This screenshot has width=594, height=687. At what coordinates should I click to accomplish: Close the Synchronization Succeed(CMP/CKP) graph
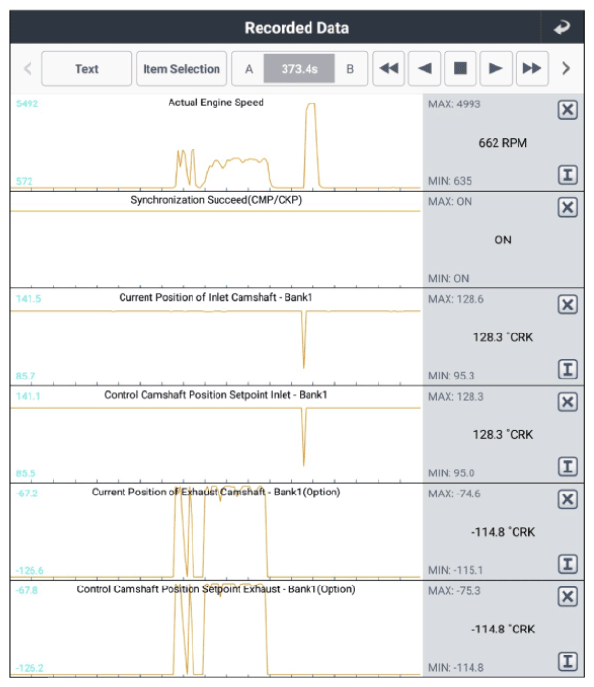(x=568, y=207)
